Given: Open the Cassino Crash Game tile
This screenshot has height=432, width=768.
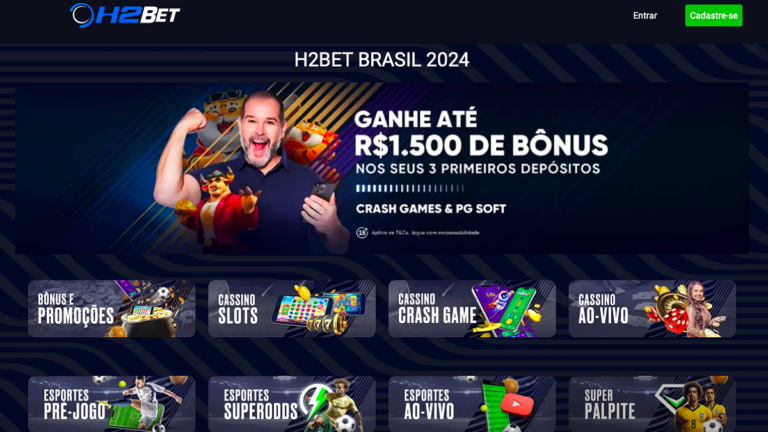Looking at the screenshot, I should tap(472, 309).
